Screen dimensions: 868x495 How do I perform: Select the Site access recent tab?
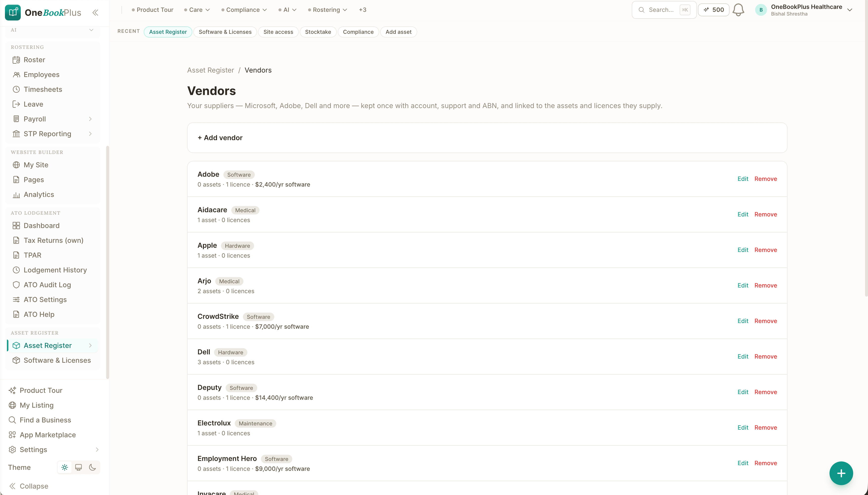pyautogui.click(x=278, y=32)
